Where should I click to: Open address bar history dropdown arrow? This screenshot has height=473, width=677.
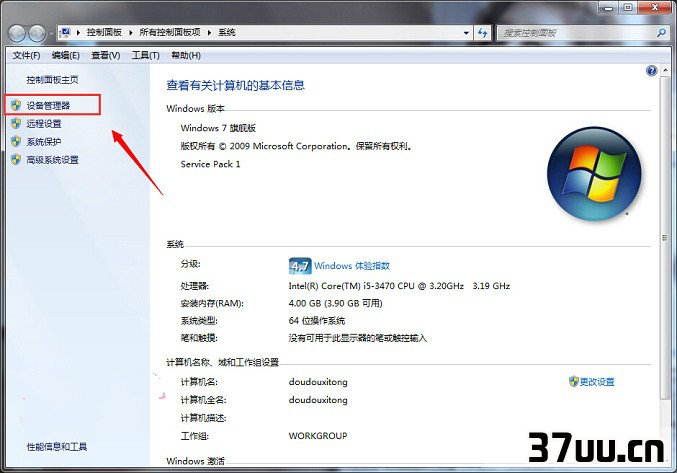tap(466, 33)
